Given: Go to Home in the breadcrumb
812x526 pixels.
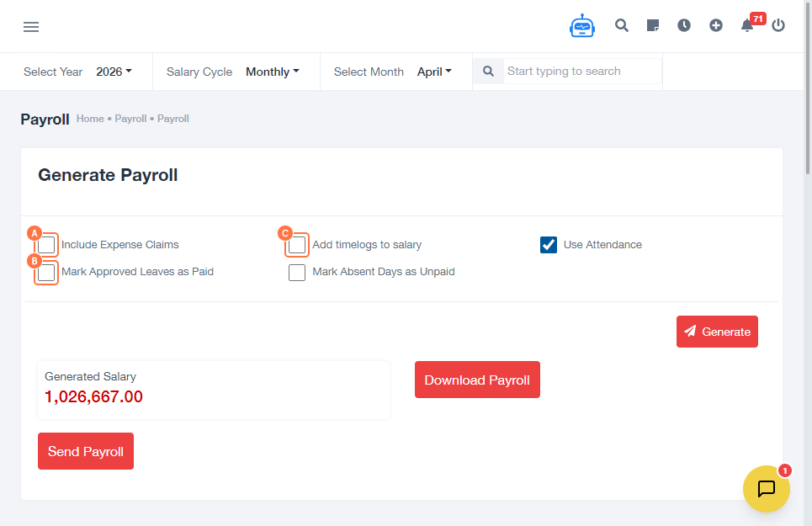Looking at the screenshot, I should click(x=90, y=119).
